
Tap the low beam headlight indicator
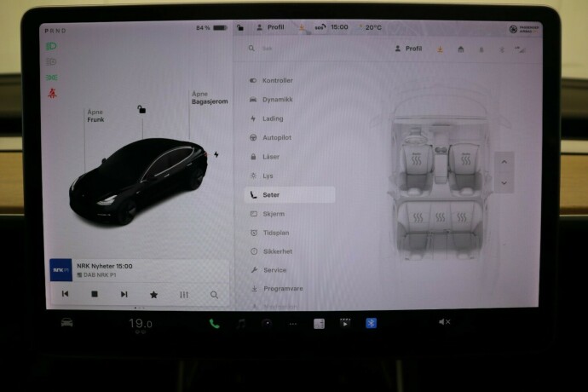tap(51, 46)
